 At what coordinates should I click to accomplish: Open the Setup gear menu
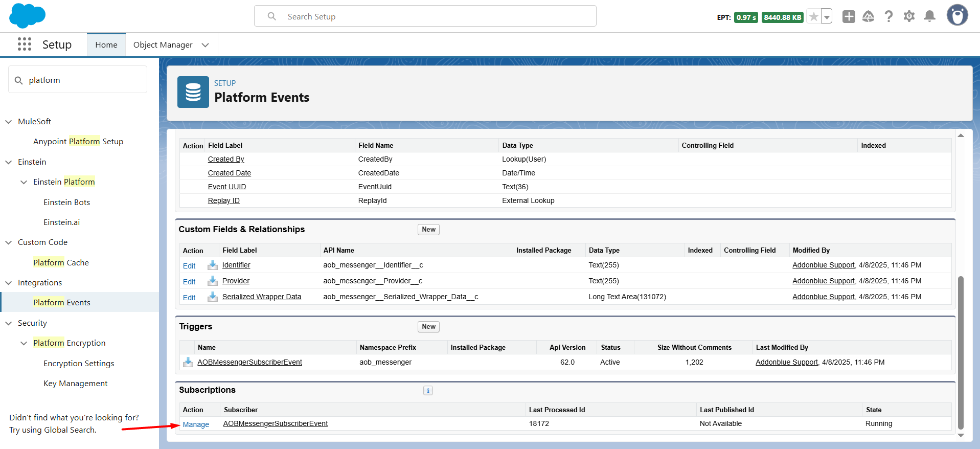coord(909,16)
